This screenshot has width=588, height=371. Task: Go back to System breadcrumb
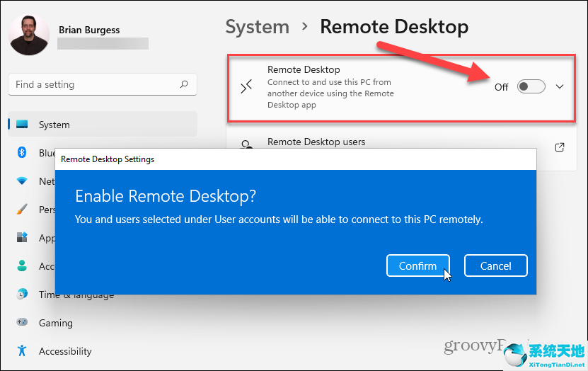258,27
